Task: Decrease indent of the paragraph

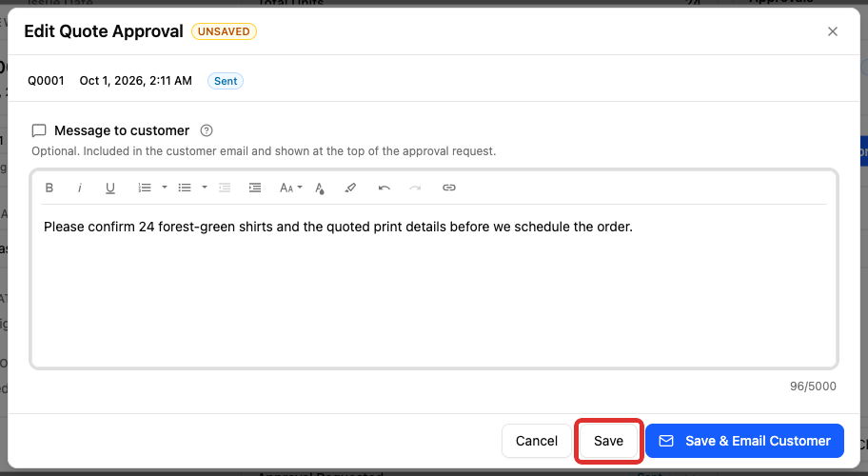Action: [x=225, y=188]
